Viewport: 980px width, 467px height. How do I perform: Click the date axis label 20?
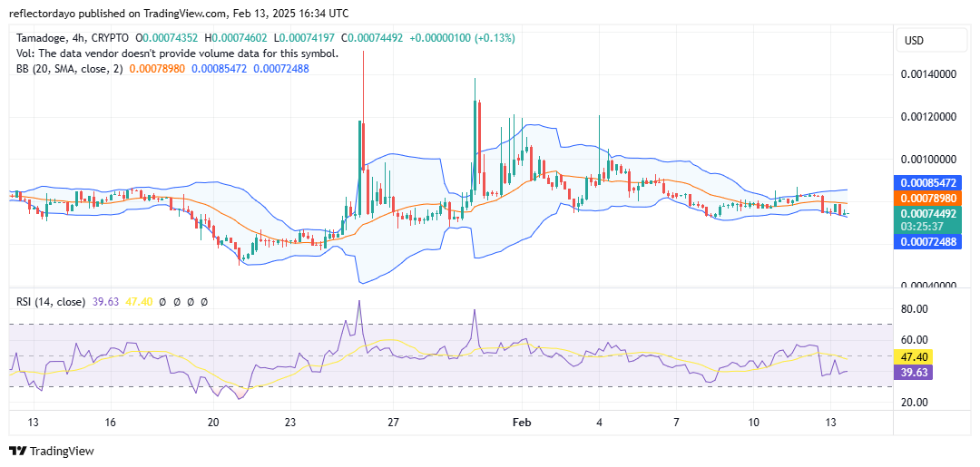214,423
